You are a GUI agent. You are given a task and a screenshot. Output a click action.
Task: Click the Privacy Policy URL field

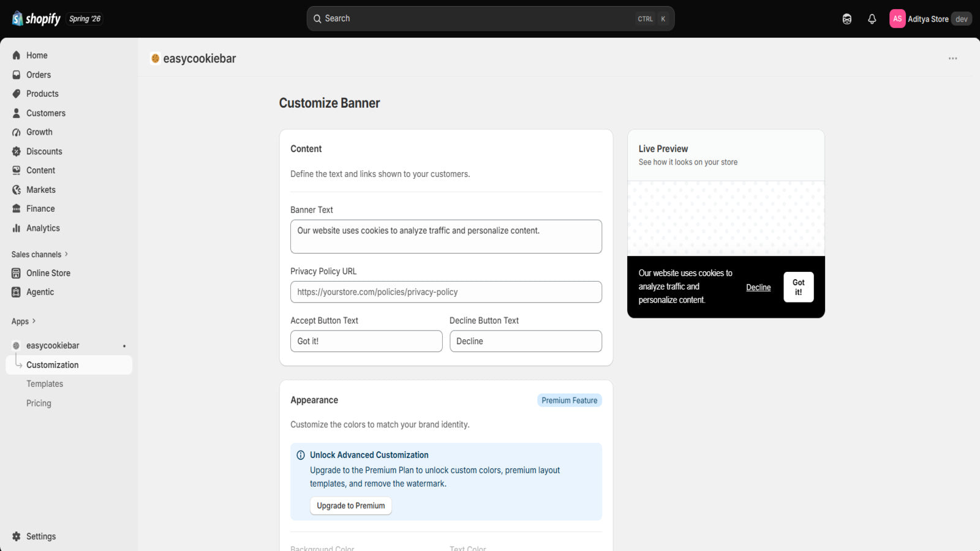(446, 292)
